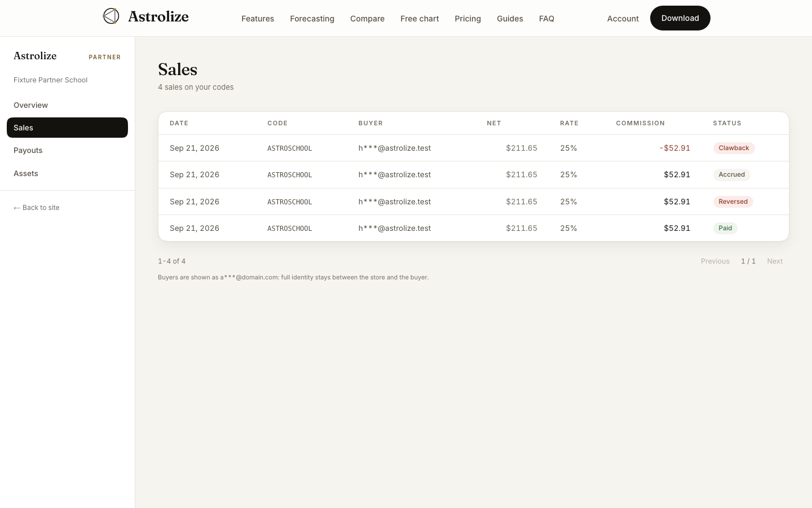The width and height of the screenshot is (812, 508).
Task: Click the 1 / 1 page indicator
Action: tap(748, 261)
